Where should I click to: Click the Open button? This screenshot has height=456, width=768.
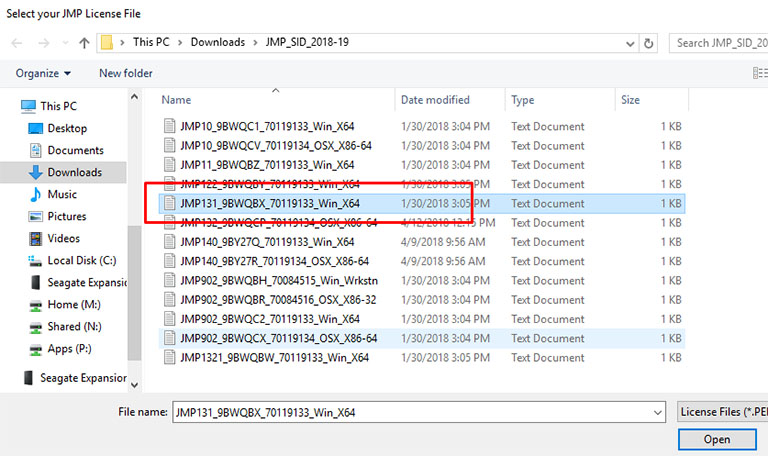(x=717, y=439)
